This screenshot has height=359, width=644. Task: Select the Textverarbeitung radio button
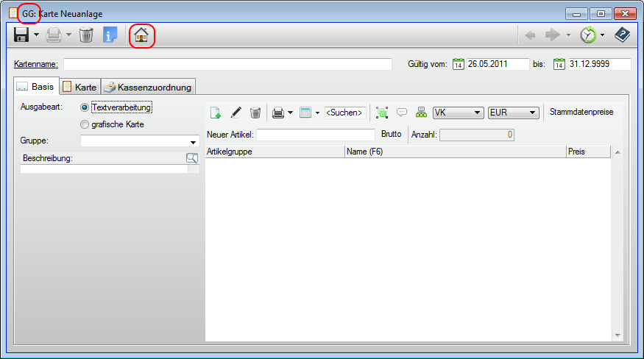tap(85, 107)
